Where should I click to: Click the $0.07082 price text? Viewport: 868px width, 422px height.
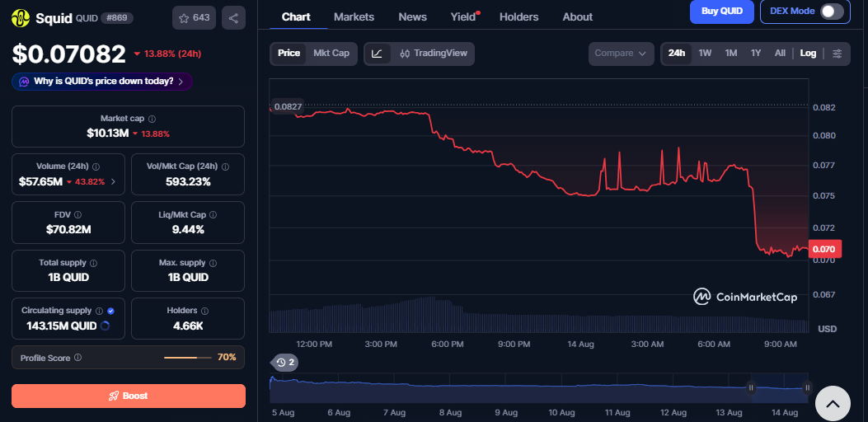[69, 54]
